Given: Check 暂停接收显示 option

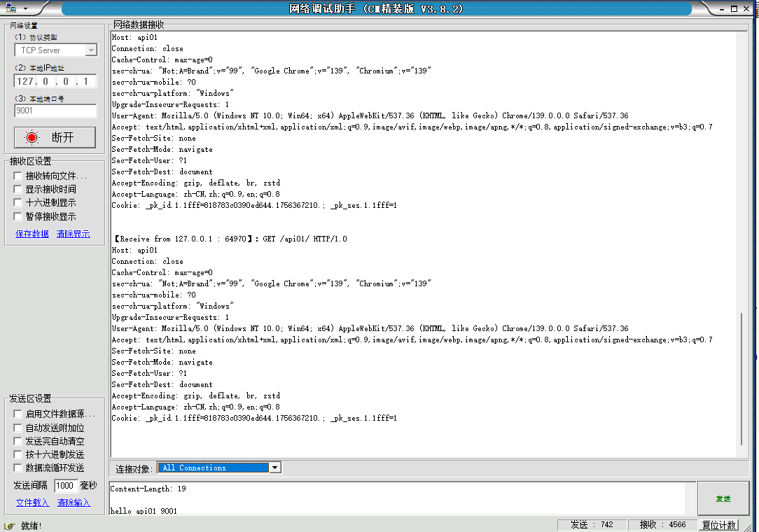Looking at the screenshot, I should [18, 217].
